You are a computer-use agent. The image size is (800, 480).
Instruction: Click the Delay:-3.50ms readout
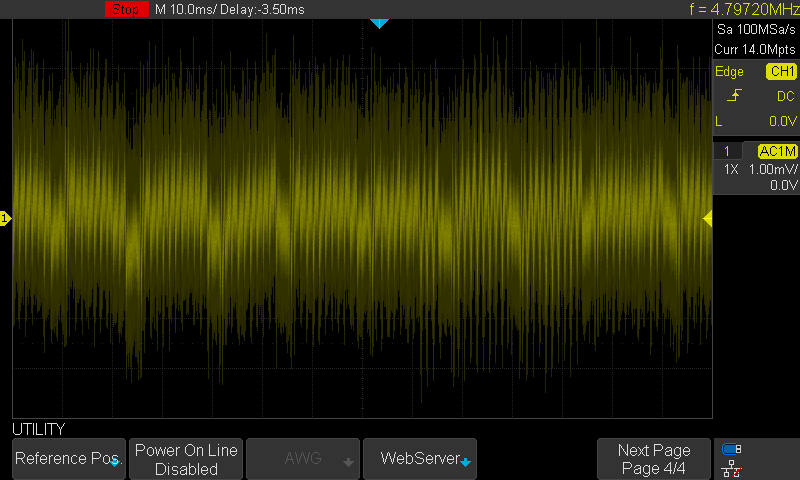262,10
